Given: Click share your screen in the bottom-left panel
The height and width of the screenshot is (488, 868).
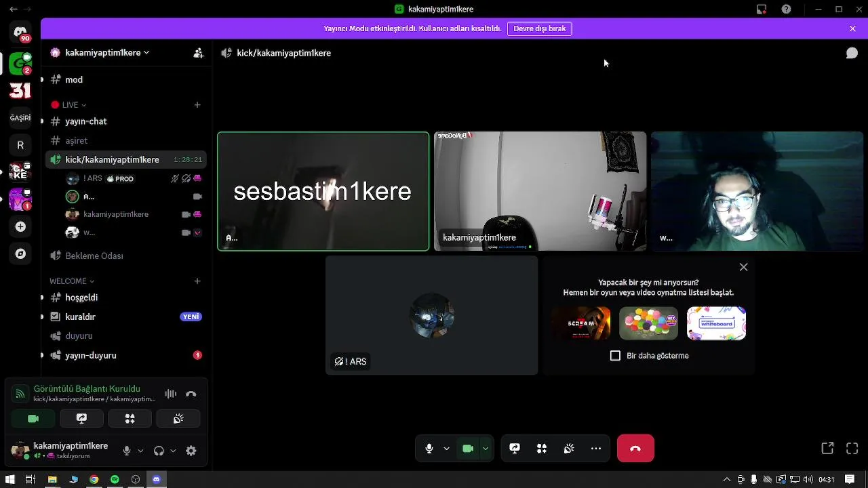Looking at the screenshot, I should pos(81,419).
